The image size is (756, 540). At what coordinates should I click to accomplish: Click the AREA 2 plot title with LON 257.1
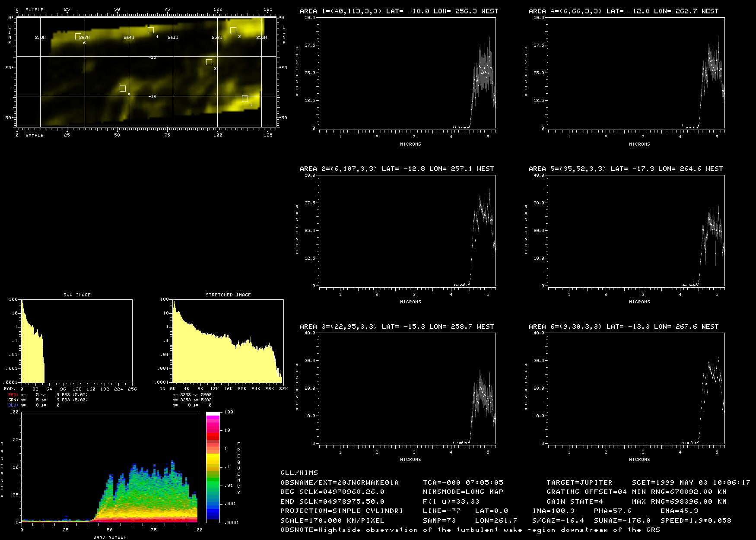[397, 168]
